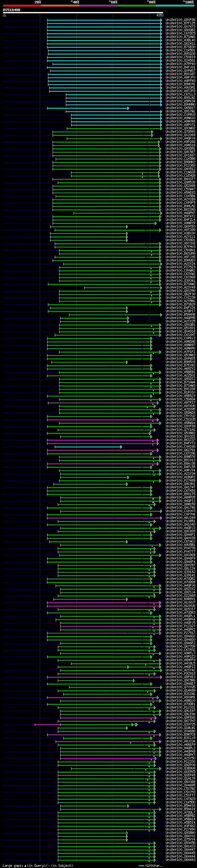Screen dimensions: 197x868
Task: Select the query name AV518490
Action: click(x=11, y=10)
